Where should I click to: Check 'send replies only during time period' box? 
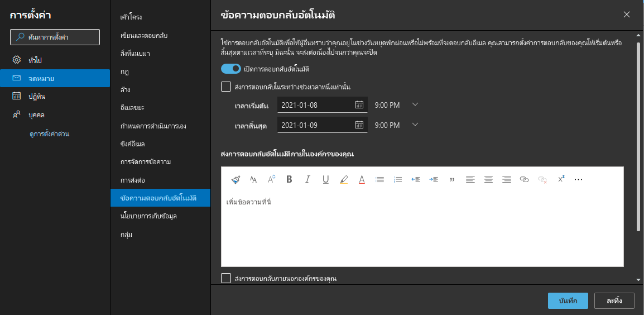tap(226, 87)
